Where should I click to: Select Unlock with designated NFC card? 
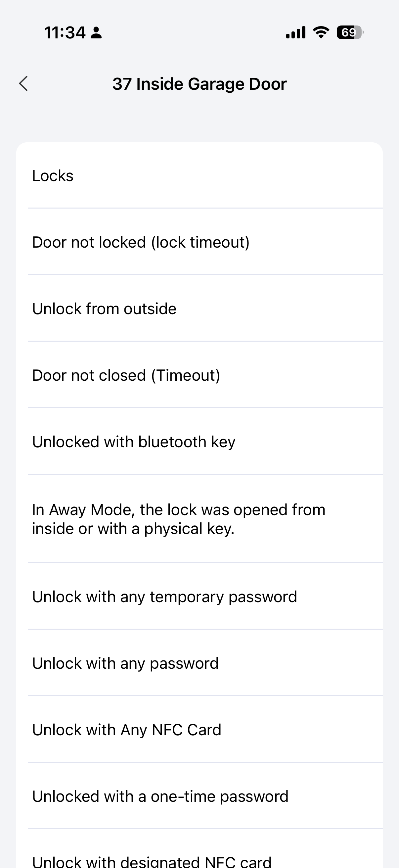tap(199, 859)
